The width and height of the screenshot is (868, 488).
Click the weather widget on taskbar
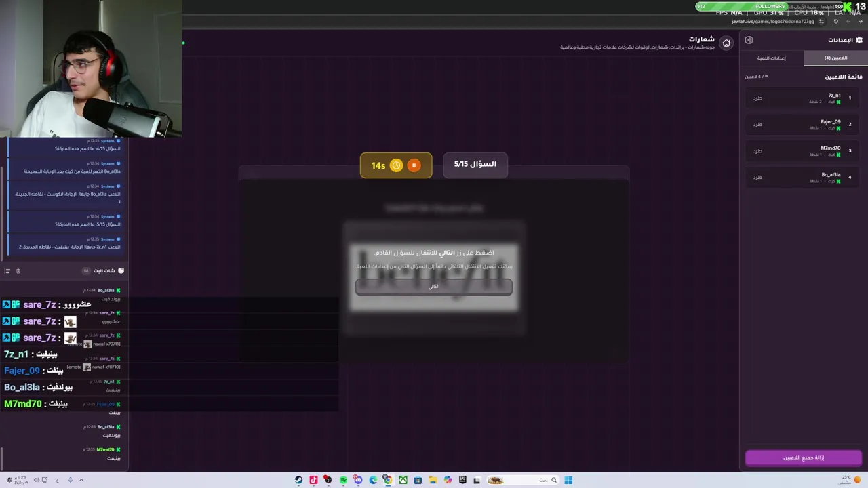tap(850, 480)
